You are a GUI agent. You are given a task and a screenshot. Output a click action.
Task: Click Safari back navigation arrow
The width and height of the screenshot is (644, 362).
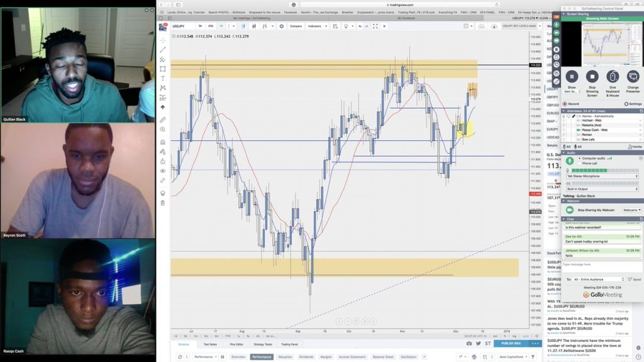pyautogui.click(x=162, y=5)
